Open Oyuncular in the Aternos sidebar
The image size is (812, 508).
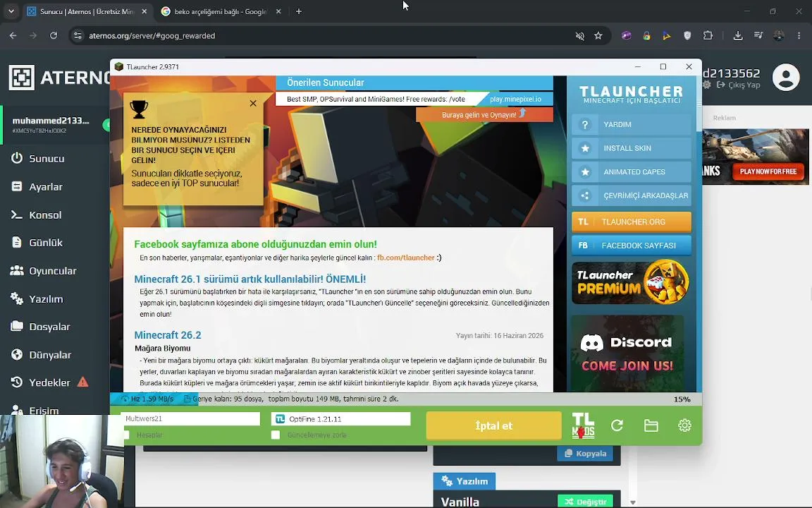click(x=52, y=271)
